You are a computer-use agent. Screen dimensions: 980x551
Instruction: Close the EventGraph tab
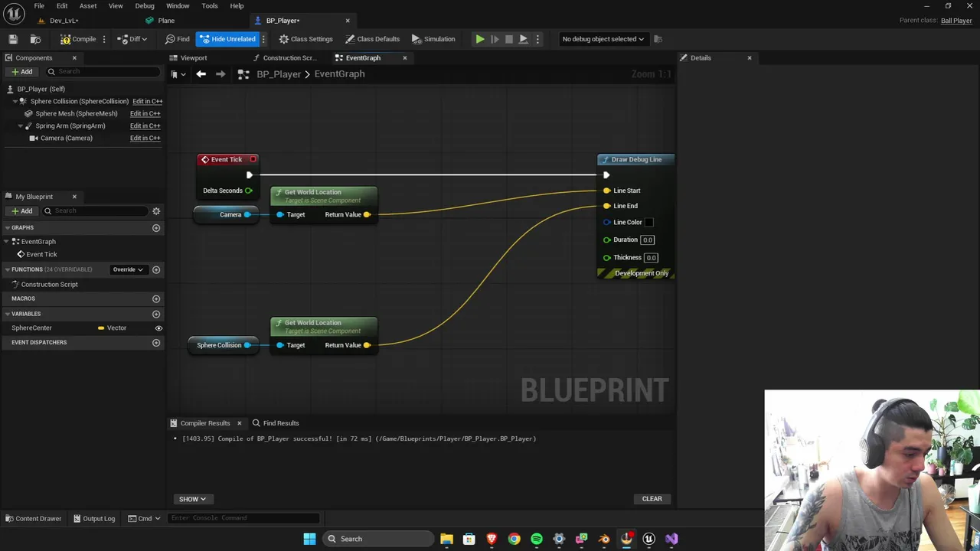[405, 58]
